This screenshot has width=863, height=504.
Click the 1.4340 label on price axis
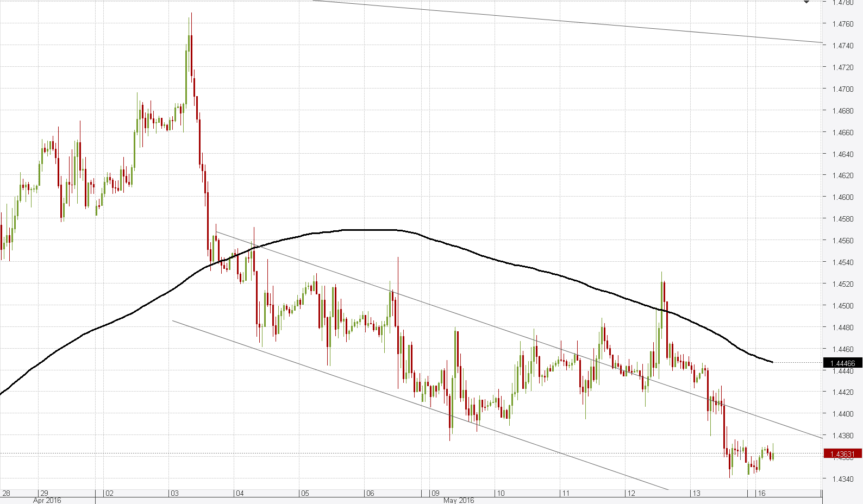[843, 479]
